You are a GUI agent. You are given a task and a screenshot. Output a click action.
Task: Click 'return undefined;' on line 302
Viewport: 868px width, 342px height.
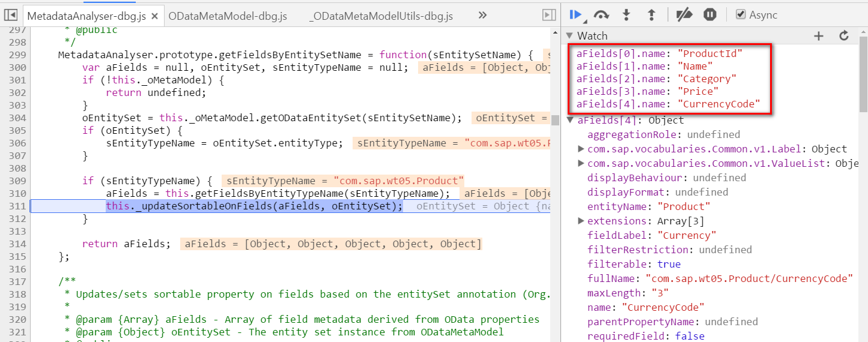pyautogui.click(x=156, y=92)
